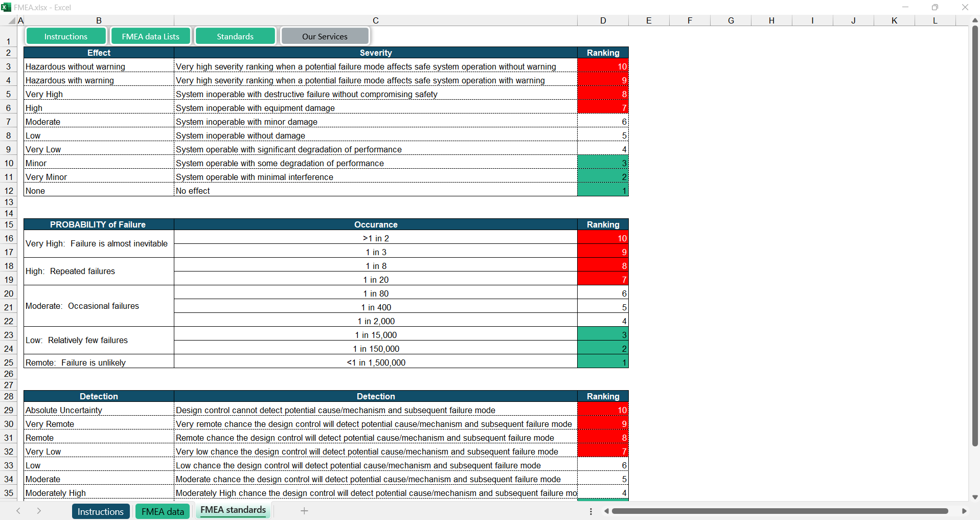This screenshot has height=520, width=980.
Task: Click the horizontal scrollbar left arrow
Action: click(x=606, y=511)
